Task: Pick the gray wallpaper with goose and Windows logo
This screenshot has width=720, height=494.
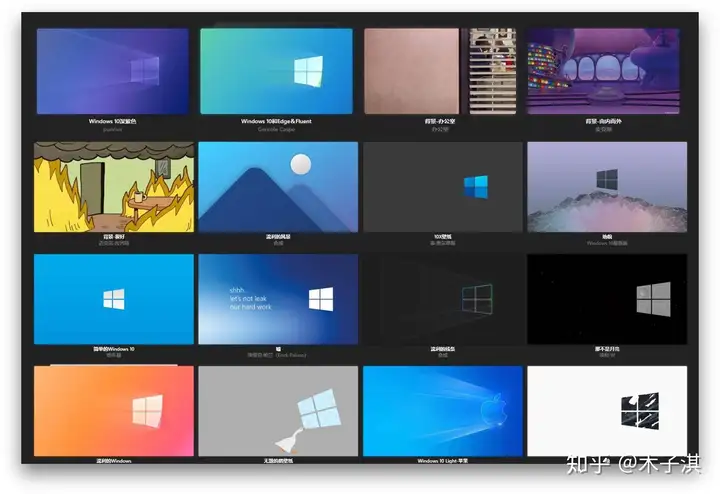Action: 278,411
